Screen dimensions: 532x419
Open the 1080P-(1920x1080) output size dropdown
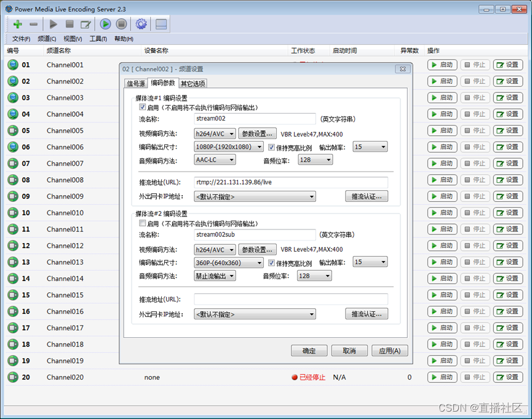click(229, 146)
